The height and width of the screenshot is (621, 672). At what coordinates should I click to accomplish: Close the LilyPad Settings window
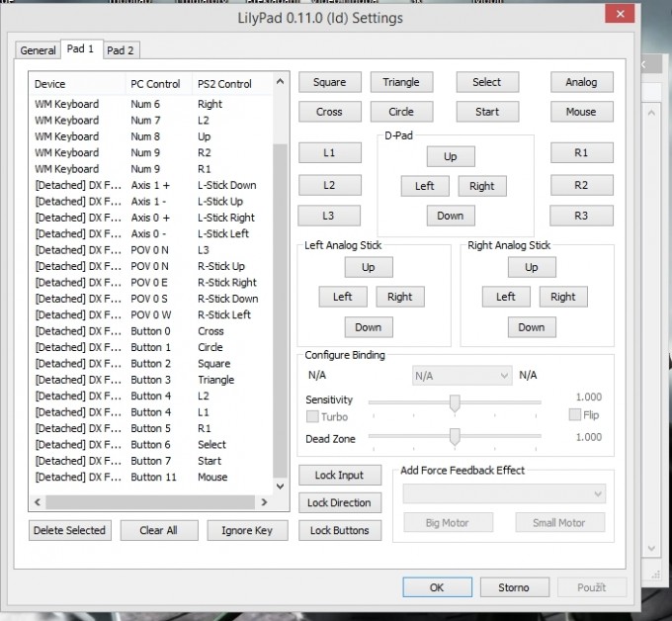620,14
